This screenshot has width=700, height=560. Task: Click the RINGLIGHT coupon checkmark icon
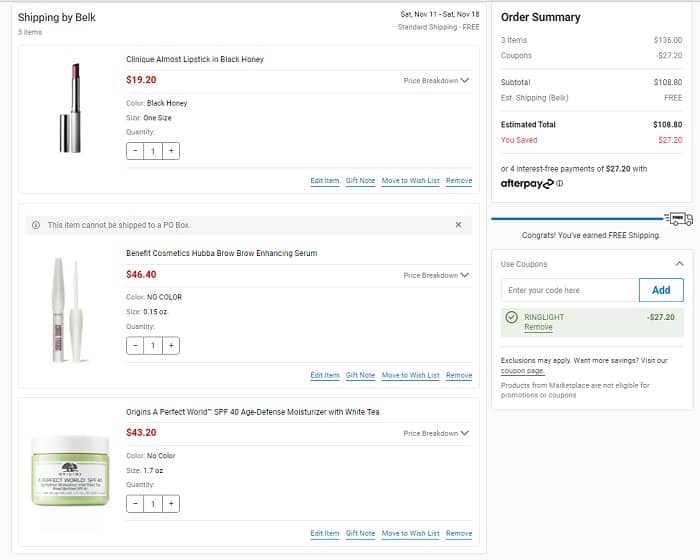(512, 317)
